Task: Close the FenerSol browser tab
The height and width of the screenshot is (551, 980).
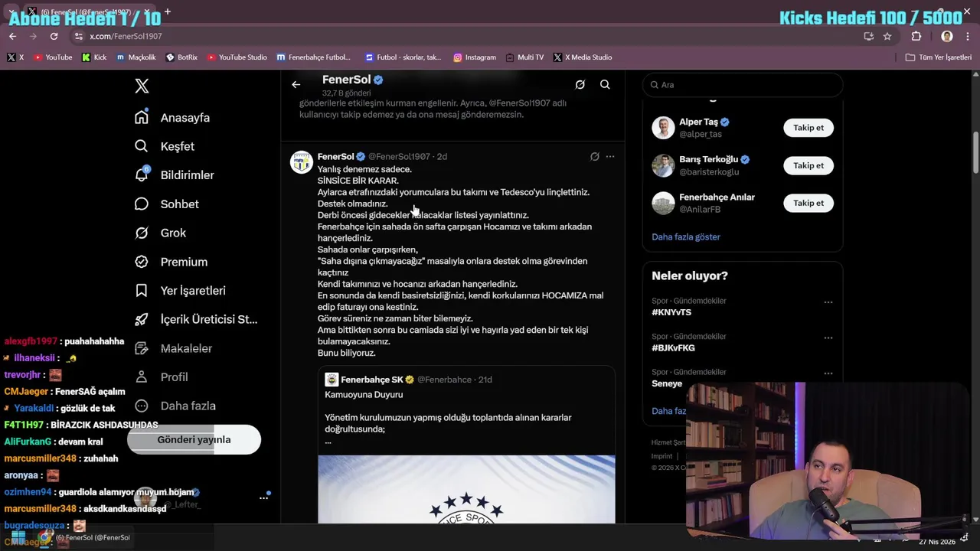Action: click(146, 12)
